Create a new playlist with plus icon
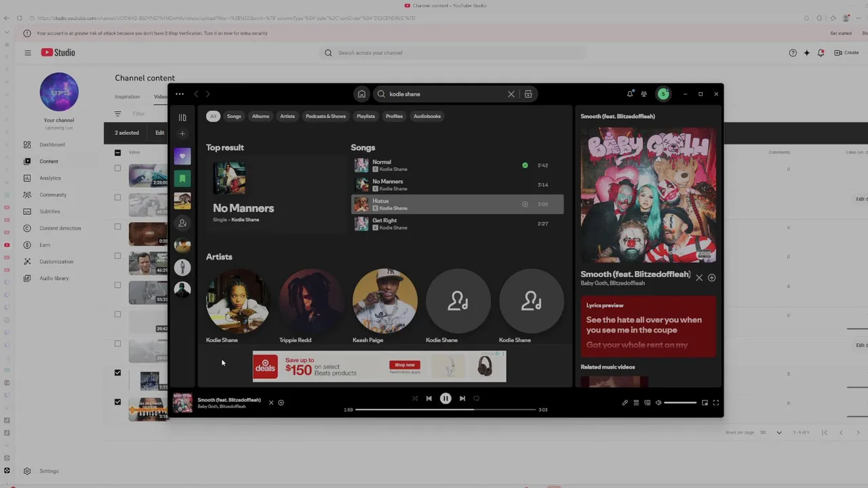Viewport: 868px width, 488px height. pyautogui.click(x=182, y=134)
